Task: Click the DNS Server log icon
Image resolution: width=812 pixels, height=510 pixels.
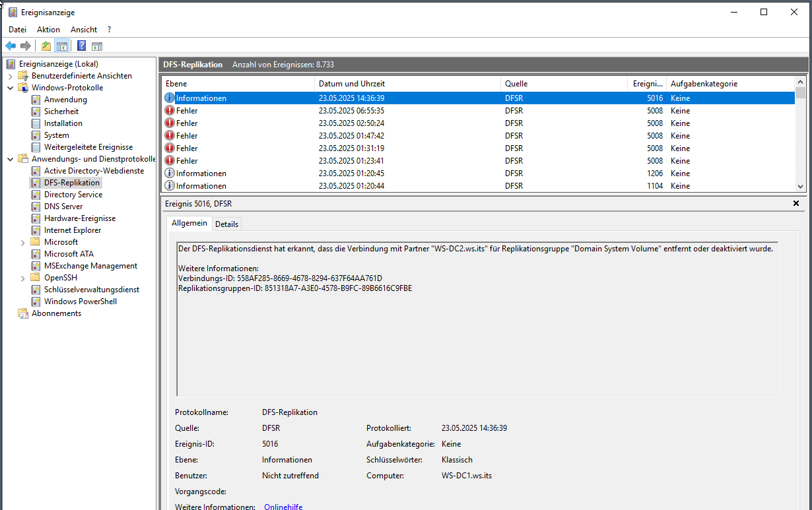Action: click(36, 207)
